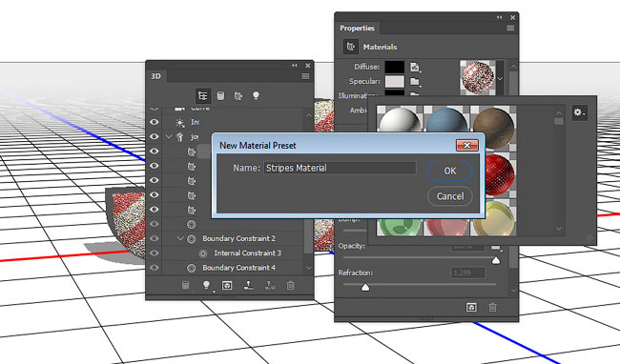Add a new light from 3D panel footer
This screenshot has height=364, width=620.
[206, 285]
